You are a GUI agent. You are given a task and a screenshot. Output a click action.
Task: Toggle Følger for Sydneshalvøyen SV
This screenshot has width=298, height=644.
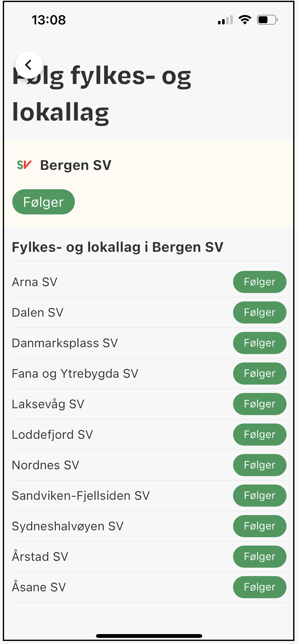pos(260,526)
